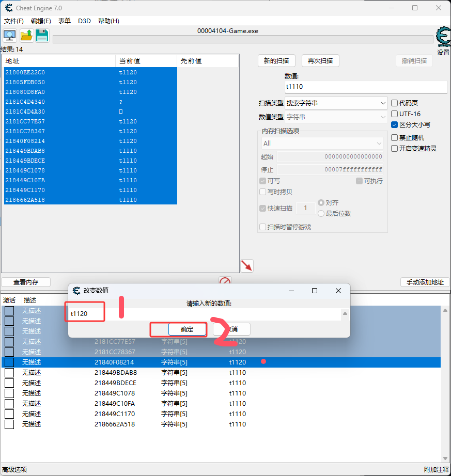451x476 pixels.
Task: Enable 开启变速精灵 checkbox
Action: pyautogui.click(x=395, y=149)
